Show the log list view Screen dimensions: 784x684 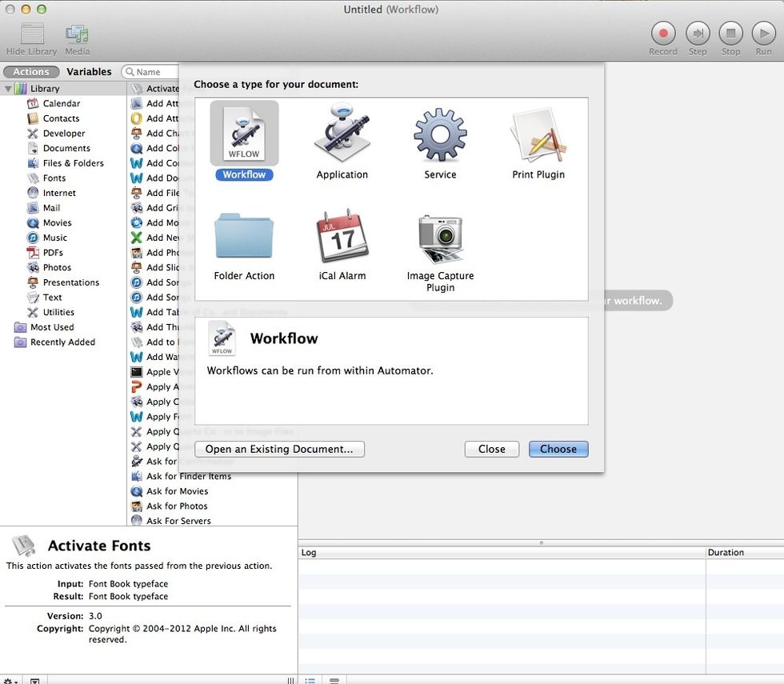coord(310,681)
